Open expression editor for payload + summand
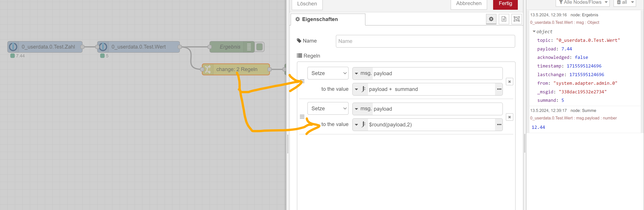Viewport: 644px width, 210px height. point(499,89)
